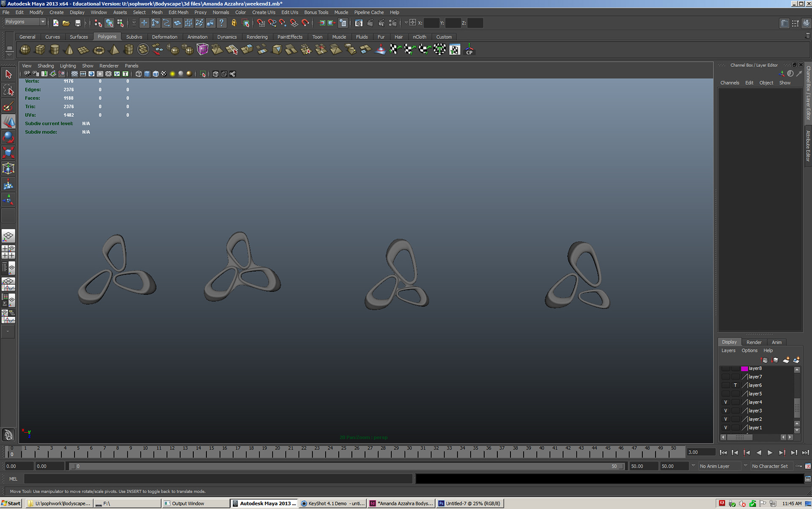Viewport: 812px width, 509px height.
Task: Create a polygon cone from the shelf
Action: point(69,50)
